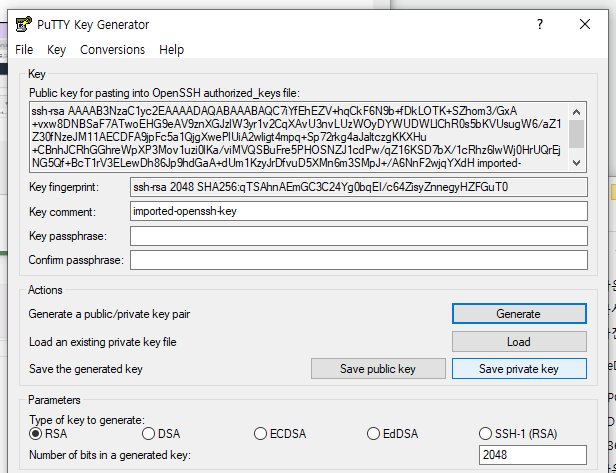616x473 pixels.
Task: Click 'Load an existing private key file' text
Action: (103, 342)
